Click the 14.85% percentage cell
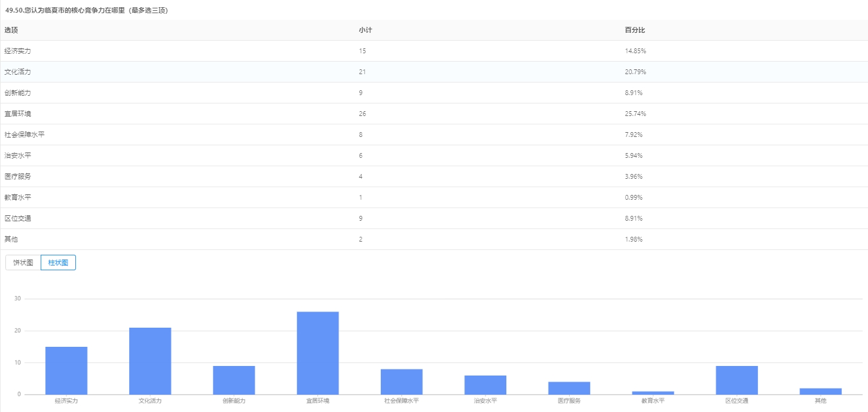This screenshot has height=412, width=868. (x=635, y=51)
